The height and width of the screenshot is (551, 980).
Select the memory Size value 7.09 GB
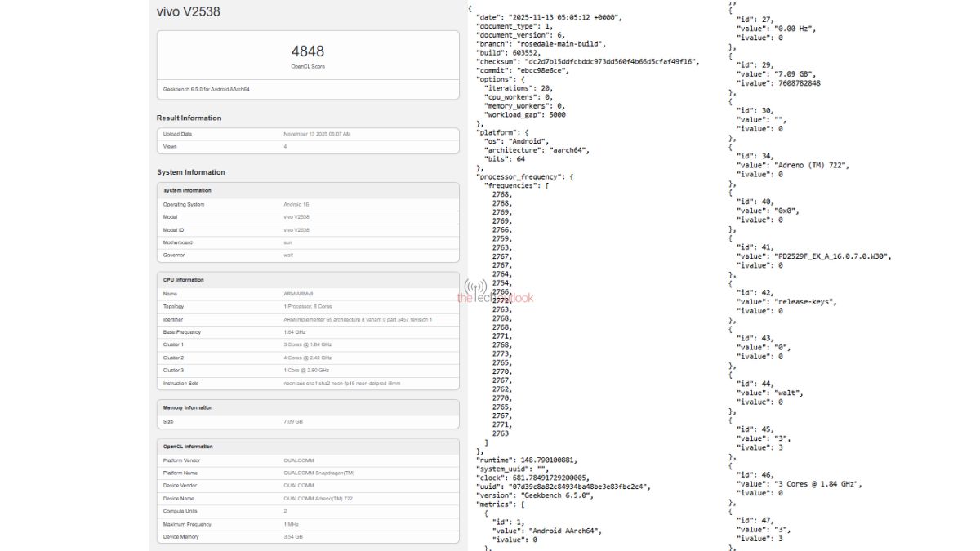(287, 423)
